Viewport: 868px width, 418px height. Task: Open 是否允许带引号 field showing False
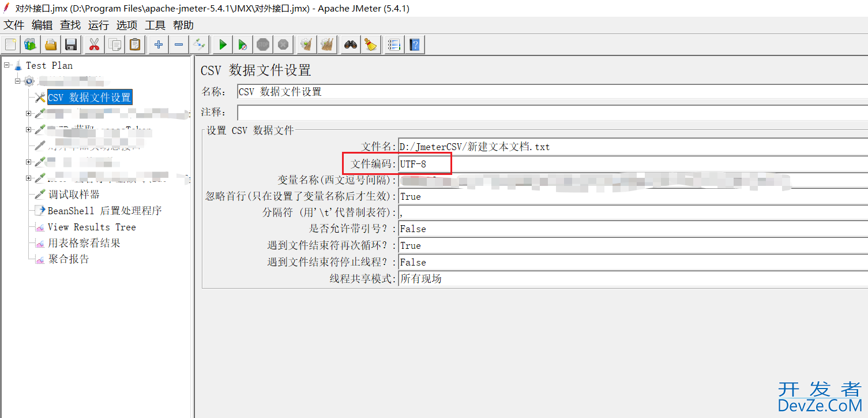tap(633, 229)
